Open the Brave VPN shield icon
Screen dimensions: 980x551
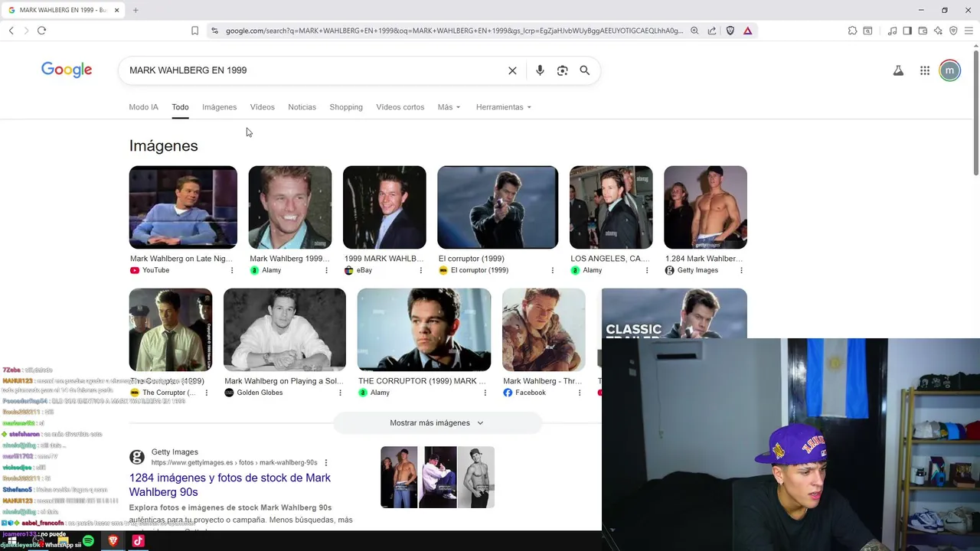coord(953,31)
